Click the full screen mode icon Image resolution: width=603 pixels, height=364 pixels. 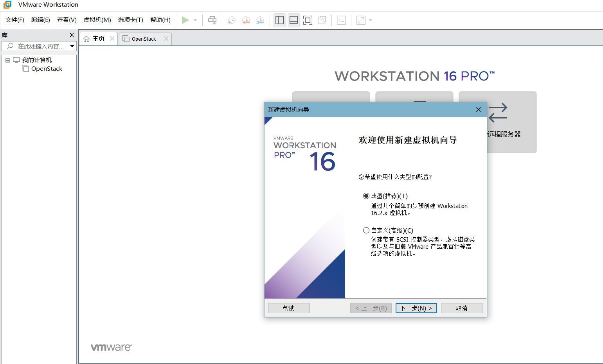tap(308, 20)
